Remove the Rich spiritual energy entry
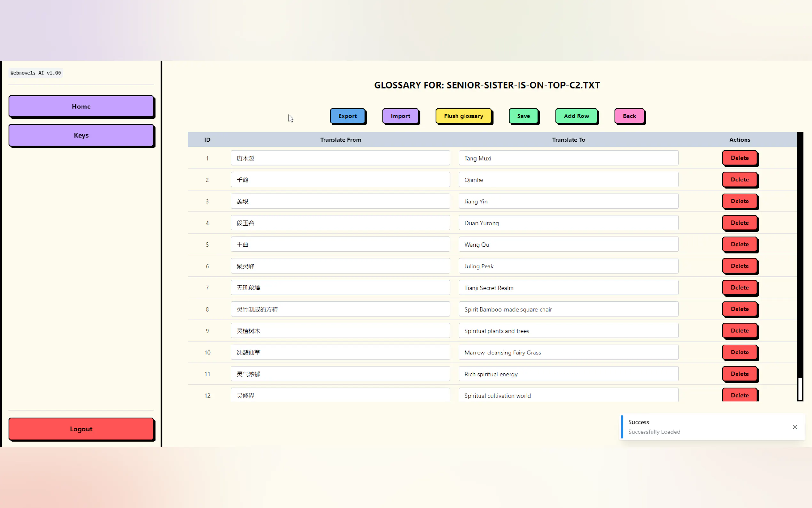 coord(739,374)
